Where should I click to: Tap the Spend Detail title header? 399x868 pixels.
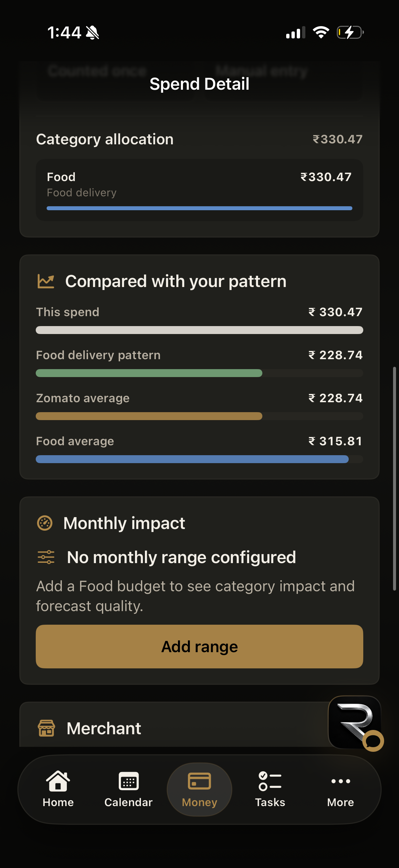click(199, 83)
